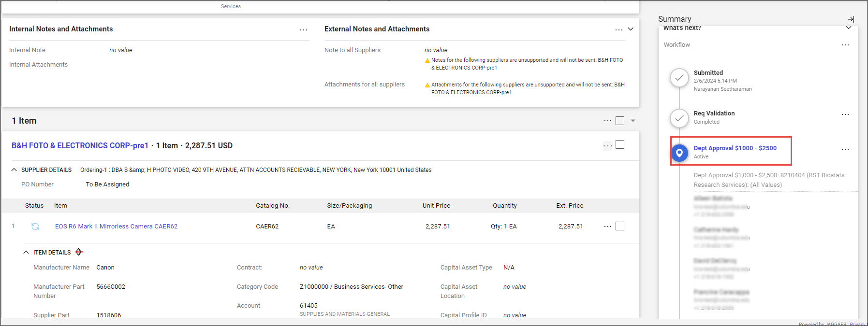Open Internal Notes and Attachments ellipsis menu
Image resolution: width=868 pixels, height=326 pixels.
coord(304,30)
